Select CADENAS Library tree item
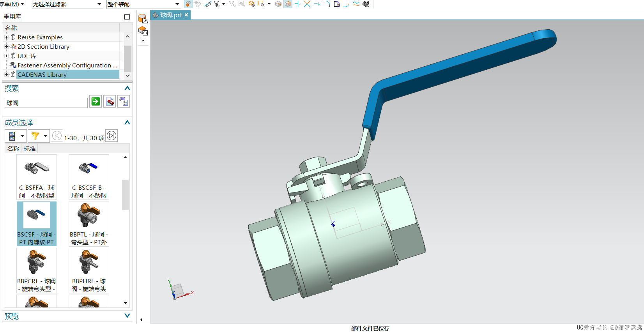 (x=42, y=74)
